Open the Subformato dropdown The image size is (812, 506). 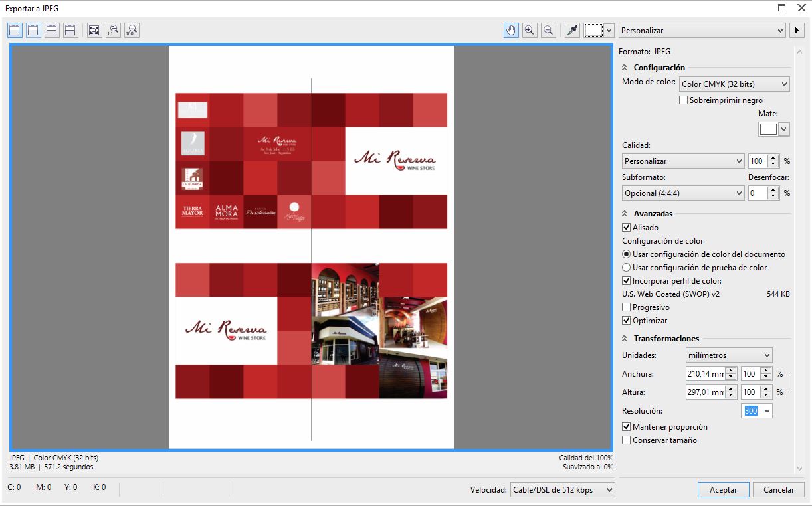pyautogui.click(x=683, y=193)
